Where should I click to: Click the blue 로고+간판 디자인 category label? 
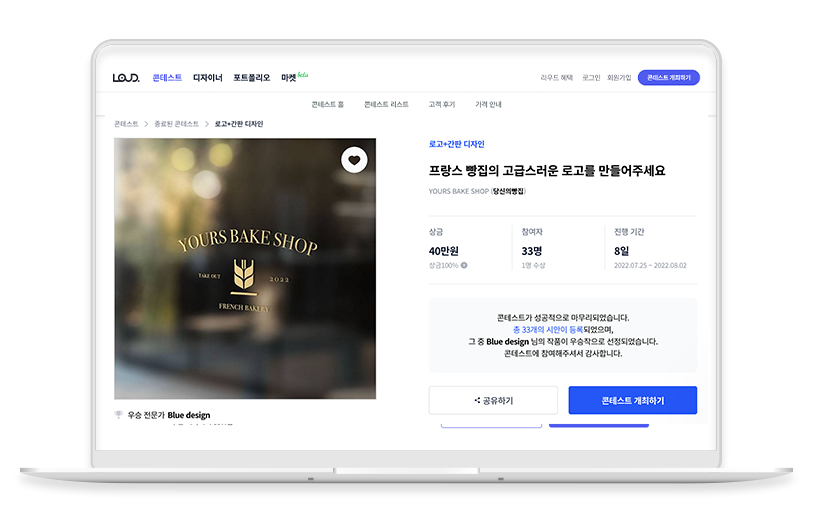click(456, 144)
